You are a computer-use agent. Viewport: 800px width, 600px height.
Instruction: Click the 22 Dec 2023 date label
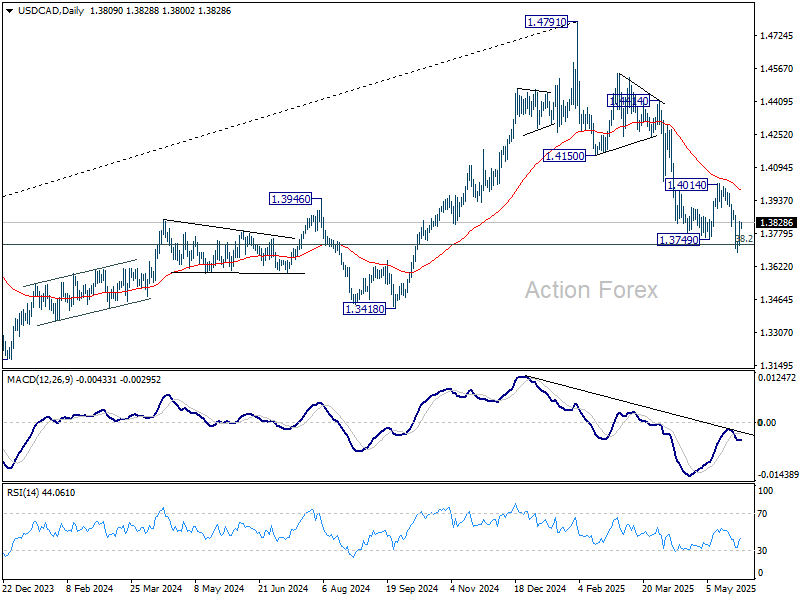tap(28, 589)
